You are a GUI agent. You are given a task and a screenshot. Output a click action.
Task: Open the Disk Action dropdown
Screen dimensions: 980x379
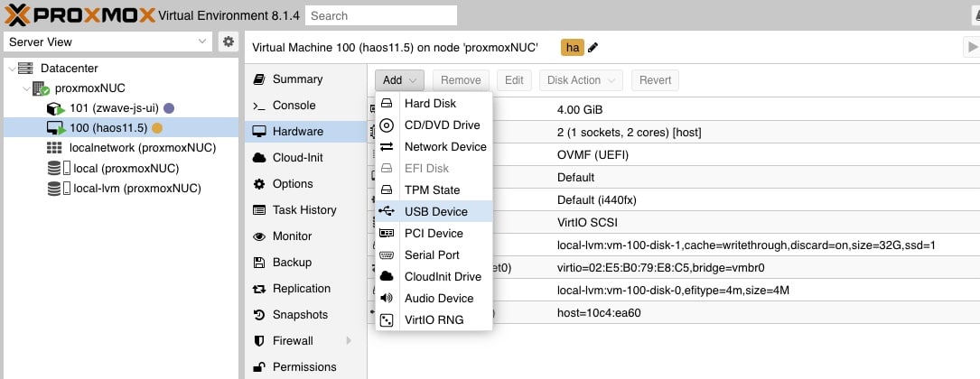581,80
